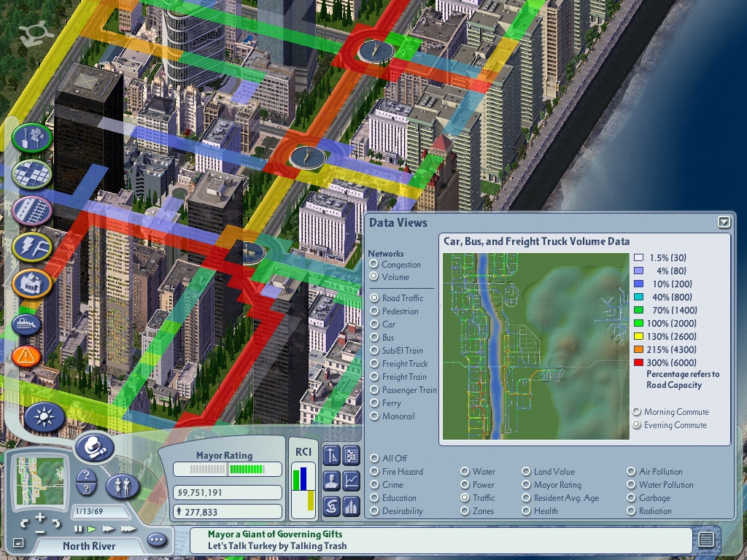Open headline "Let's Talk Turkey by Talking Trash"
This screenshot has height=560, width=747.
click(x=277, y=546)
